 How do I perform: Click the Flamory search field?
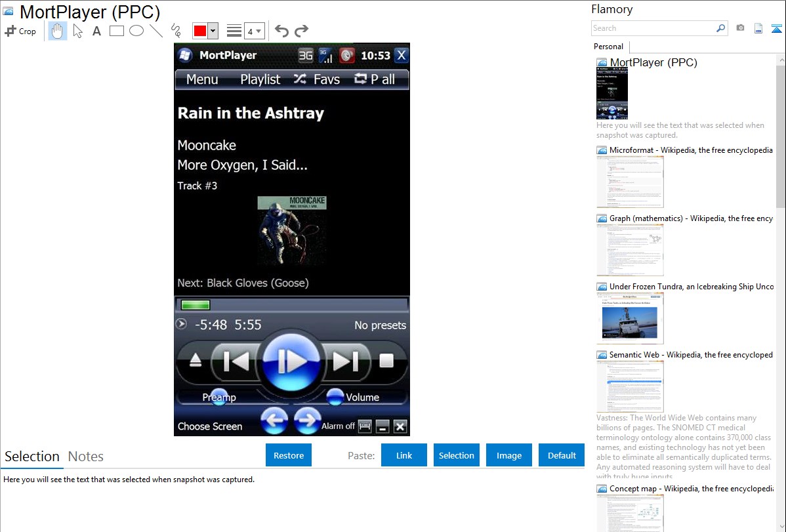(653, 28)
